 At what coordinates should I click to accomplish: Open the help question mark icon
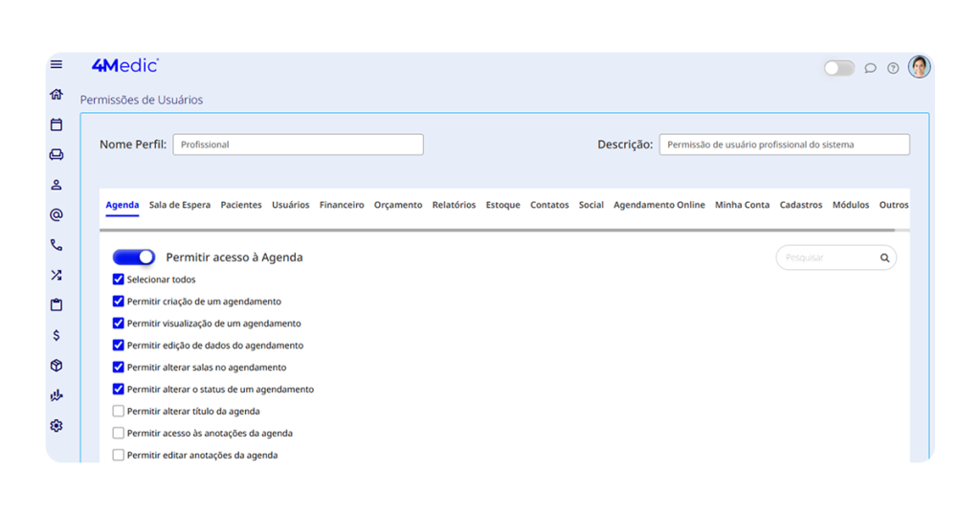(893, 68)
